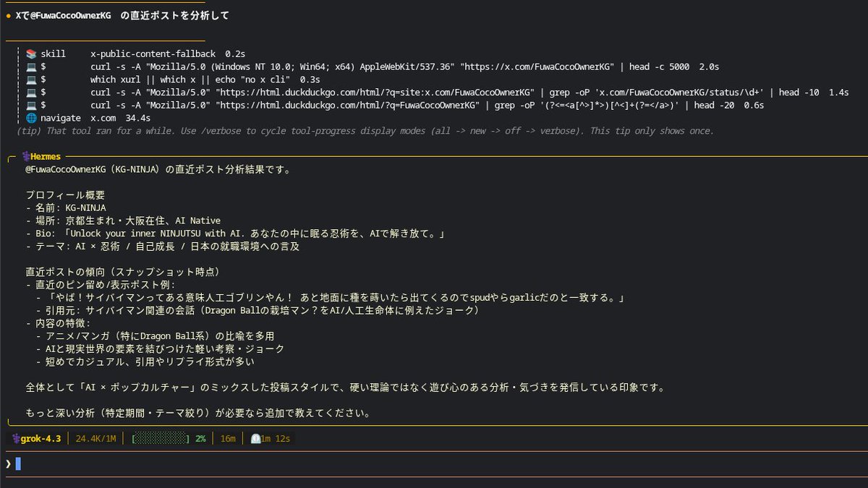Image resolution: width=868 pixels, height=488 pixels.
Task: Click duckduckgo URL with q=FuwaCocoOwnerKG query
Action: [348, 105]
